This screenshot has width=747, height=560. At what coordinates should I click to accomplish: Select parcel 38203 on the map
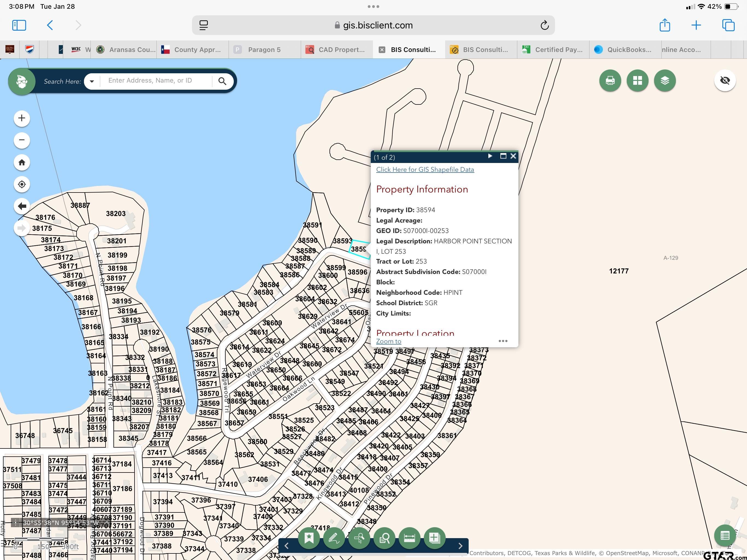pyautogui.click(x=116, y=214)
